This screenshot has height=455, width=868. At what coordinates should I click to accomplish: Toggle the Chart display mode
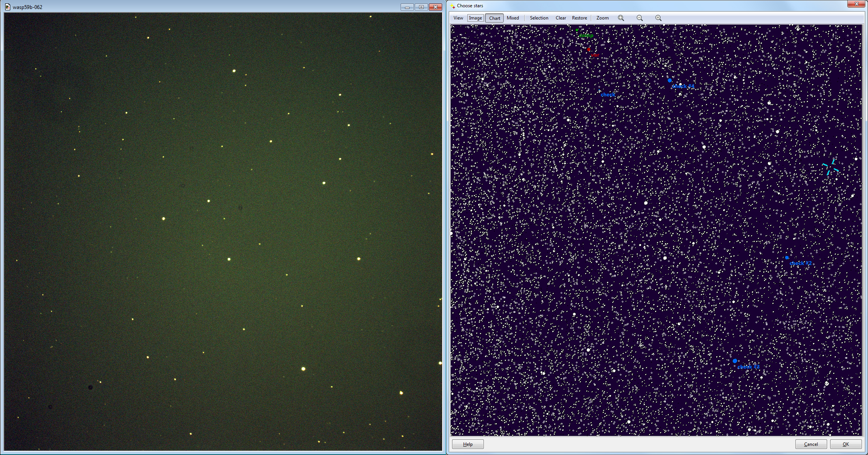[494, 18]
